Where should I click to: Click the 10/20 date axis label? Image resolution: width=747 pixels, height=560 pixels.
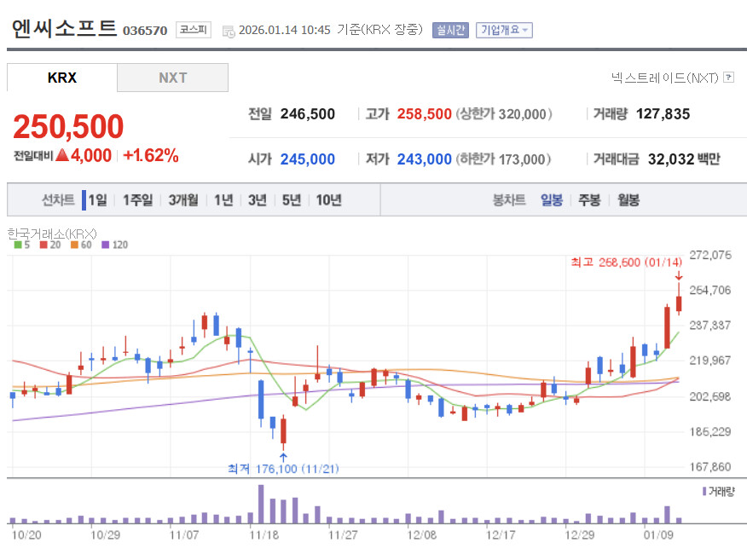pyautogui.click(x=26, y=535)
